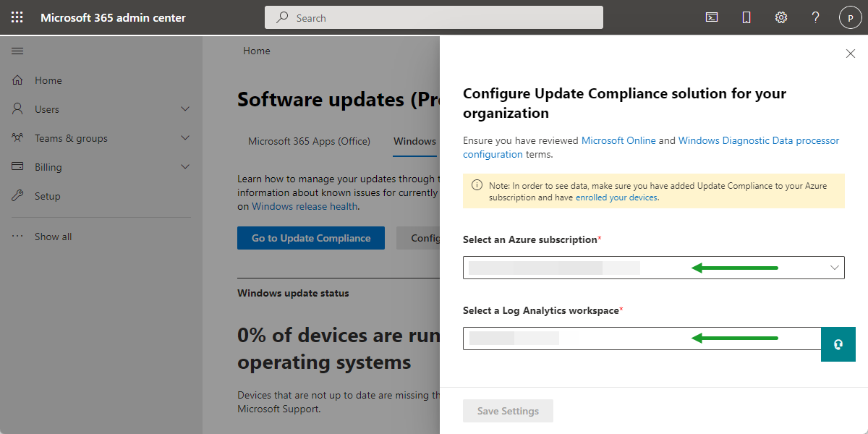Click inside the Search bar

pyautogui.click(x=434, y=17)
